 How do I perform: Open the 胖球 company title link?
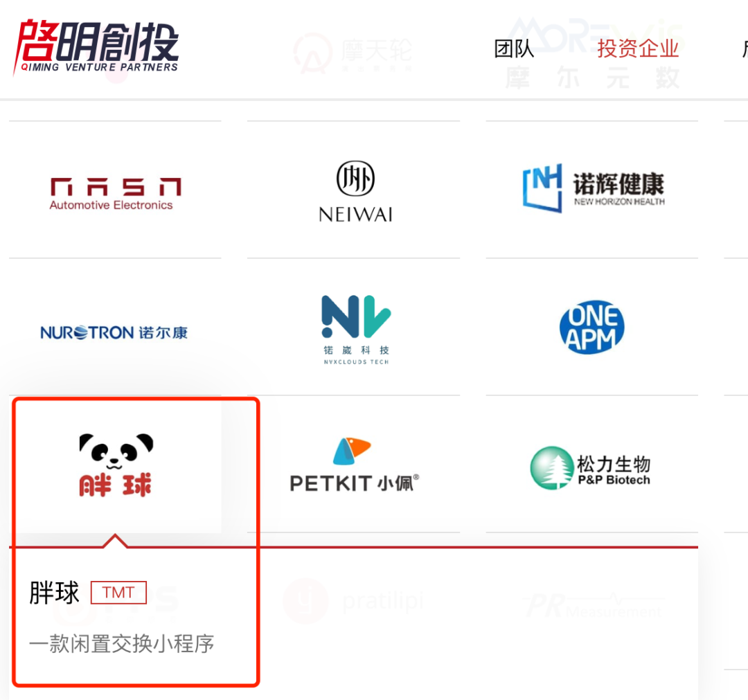(x=54, y=593)
